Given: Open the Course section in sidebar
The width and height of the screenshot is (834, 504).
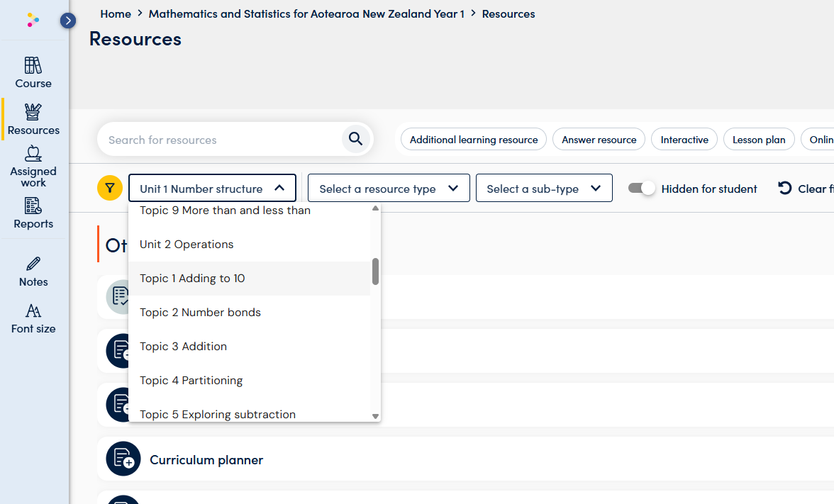Looking at the screenshot, I should tap(33, 73).
